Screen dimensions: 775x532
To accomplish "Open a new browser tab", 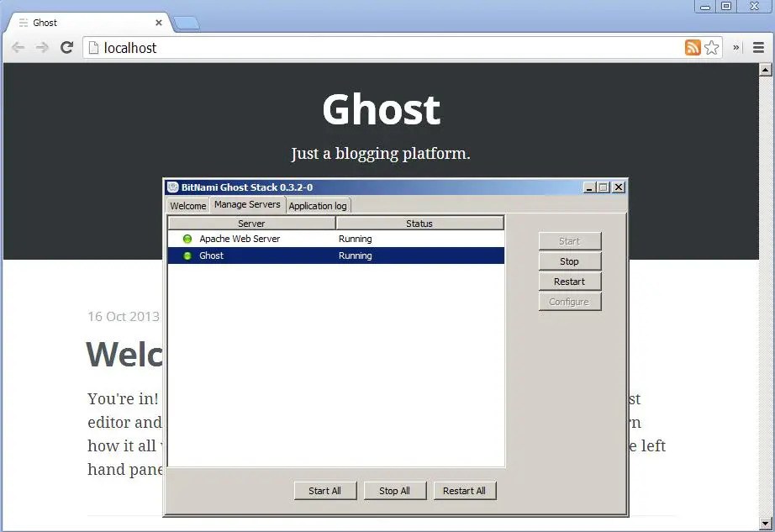I will click(187, 23).
